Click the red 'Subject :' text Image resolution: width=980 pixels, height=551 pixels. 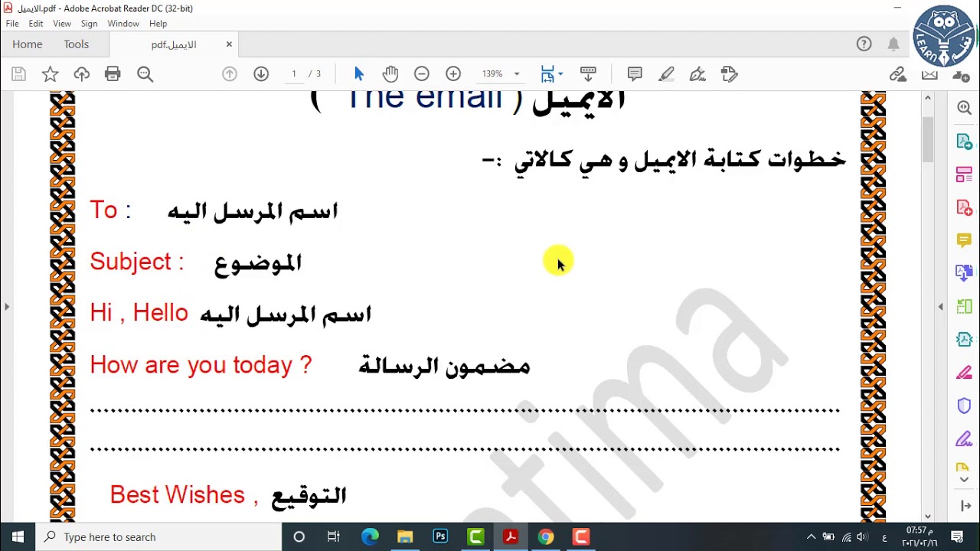tap(137, 262)
